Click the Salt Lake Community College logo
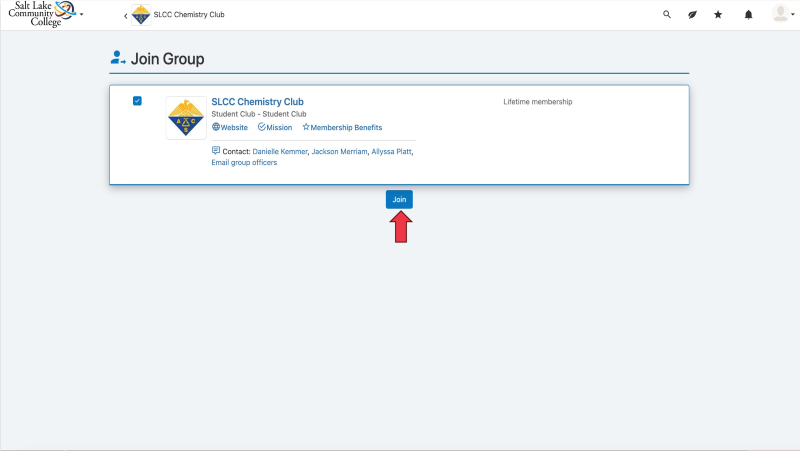This screenshot has width=800, height=451. click(40, 14)
